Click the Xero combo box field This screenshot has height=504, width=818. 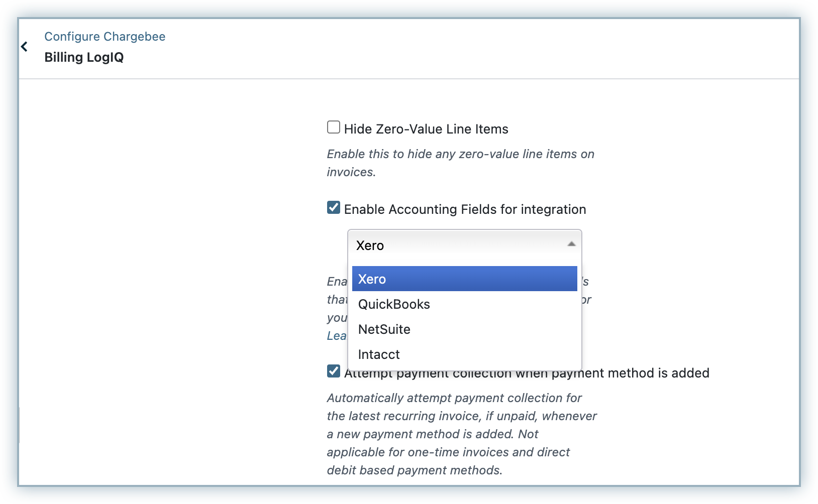[452, 245]
